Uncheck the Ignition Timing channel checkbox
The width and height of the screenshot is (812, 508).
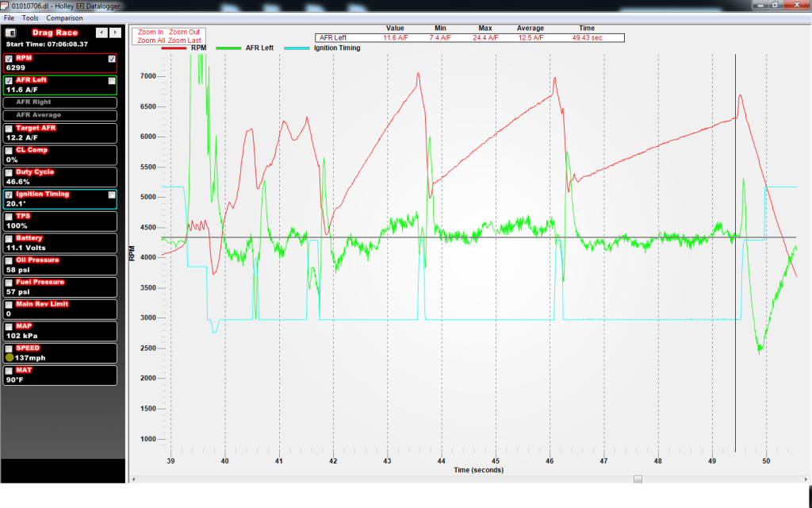pyautogui.click(x=9, y=194)
